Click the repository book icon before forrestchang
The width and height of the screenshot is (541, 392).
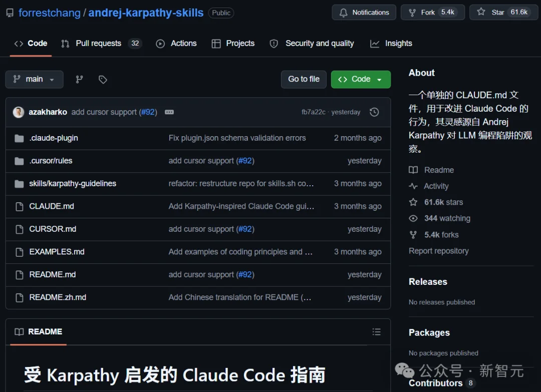coord(10,13)
